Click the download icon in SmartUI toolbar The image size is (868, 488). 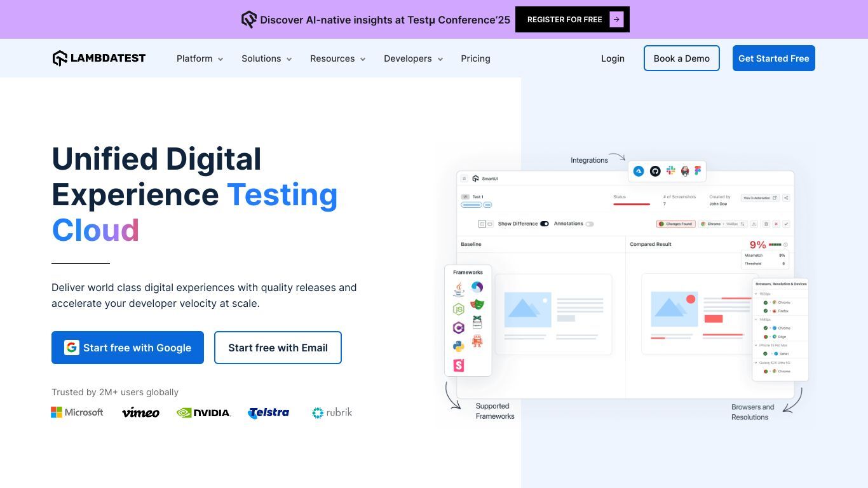[754, 224]
